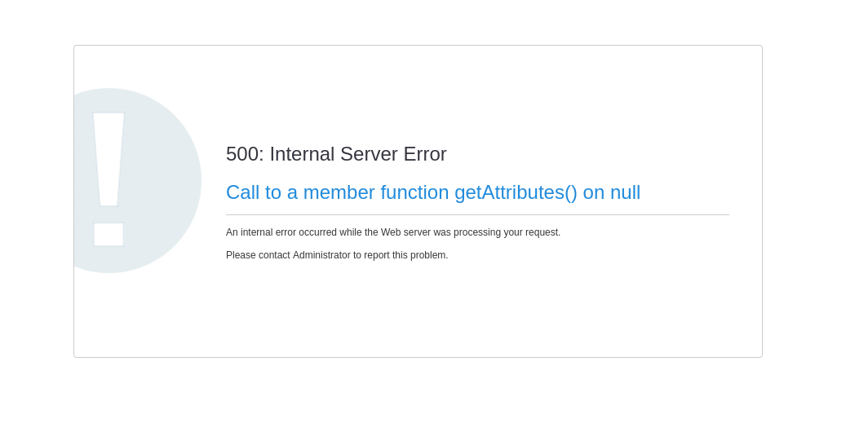This screenshot has height=428, width=868.
Task: Click the large exclamation warning icon
Action: [x=131, y=180]
